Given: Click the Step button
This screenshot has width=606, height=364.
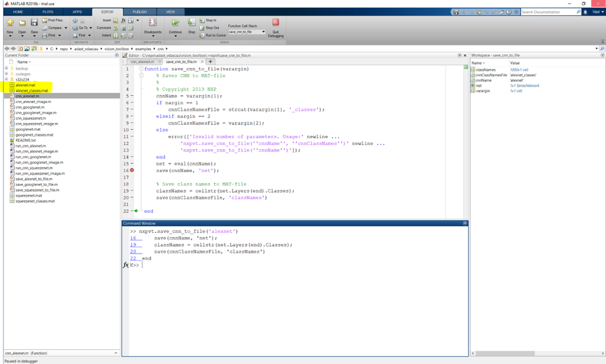Looking at the screenshot, I should (191, 26).
